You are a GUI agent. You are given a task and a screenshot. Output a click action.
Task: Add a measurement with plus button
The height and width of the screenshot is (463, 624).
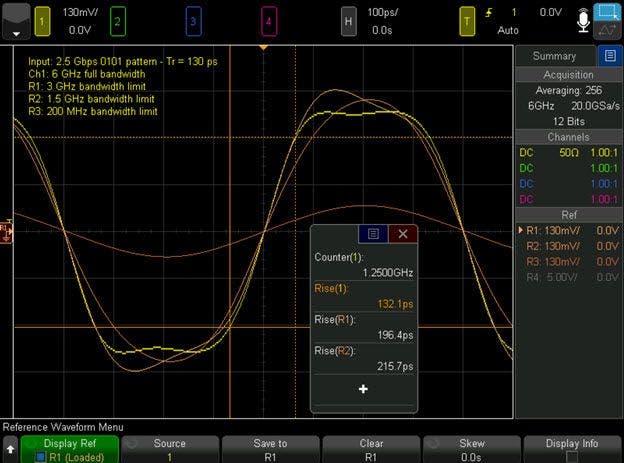pyautogui.click(x=363, y=389)
